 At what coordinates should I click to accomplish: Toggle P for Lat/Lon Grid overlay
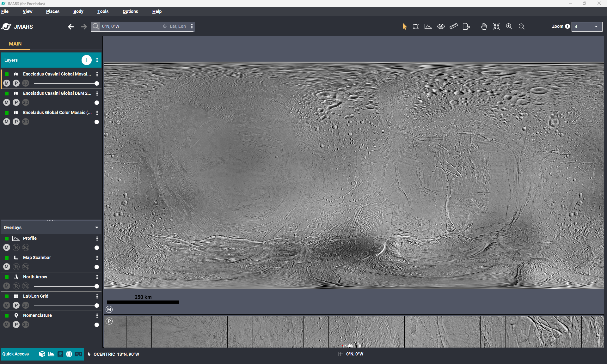pos(16,306)
